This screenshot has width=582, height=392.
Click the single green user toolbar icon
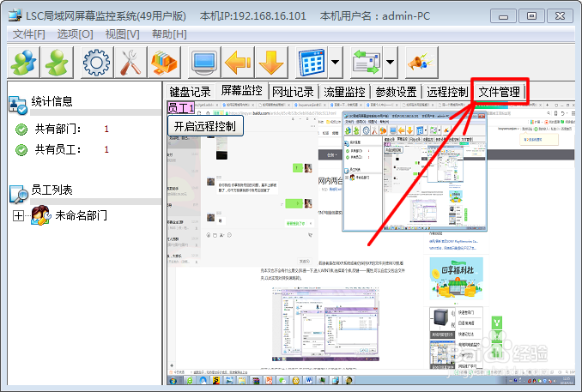[58, 62]
